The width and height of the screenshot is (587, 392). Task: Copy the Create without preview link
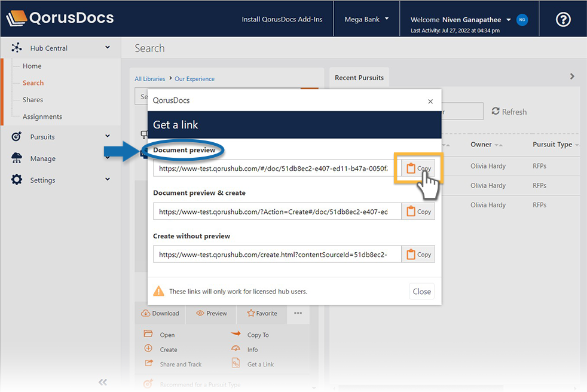coord(418,254)
